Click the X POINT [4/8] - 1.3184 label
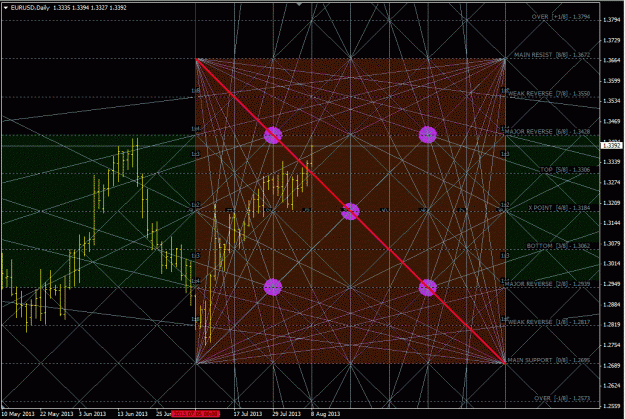This screenshot has width=625, height=419. [560, 208]
